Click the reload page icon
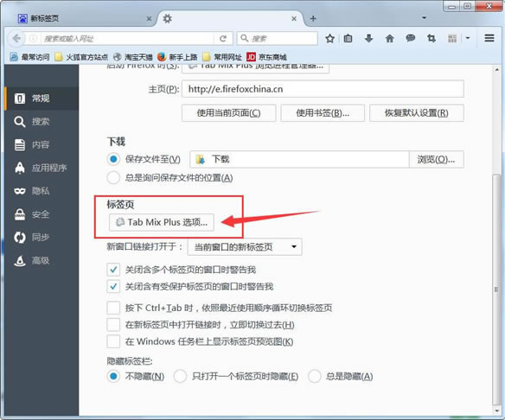 (x=223, y=39)
